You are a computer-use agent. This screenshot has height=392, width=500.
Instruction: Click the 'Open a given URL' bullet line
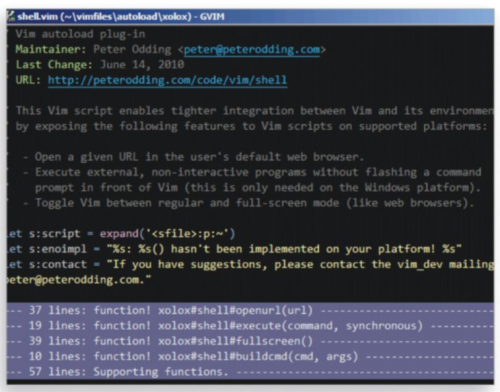[193, 157]
